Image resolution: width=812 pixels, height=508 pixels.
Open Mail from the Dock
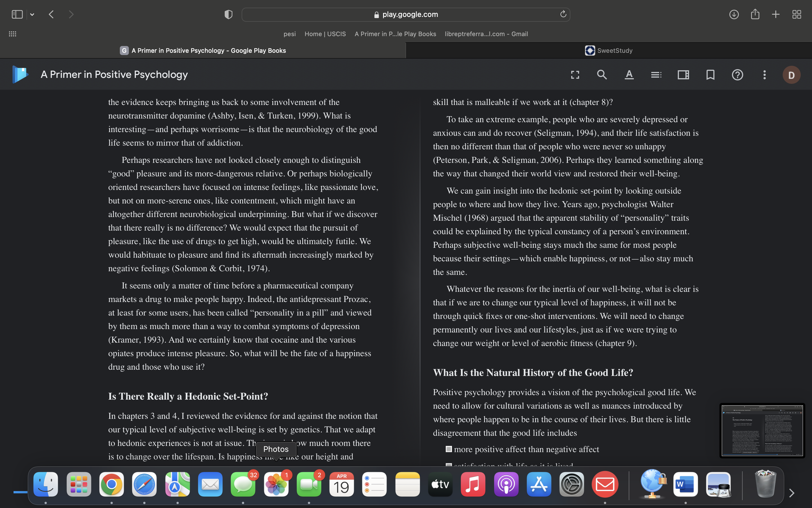tap(210, 485)
